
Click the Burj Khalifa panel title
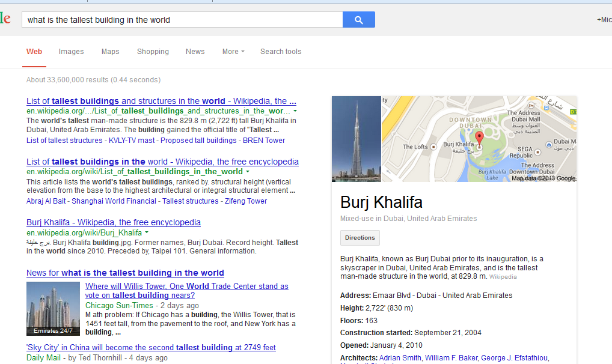[x=381, y=202]
